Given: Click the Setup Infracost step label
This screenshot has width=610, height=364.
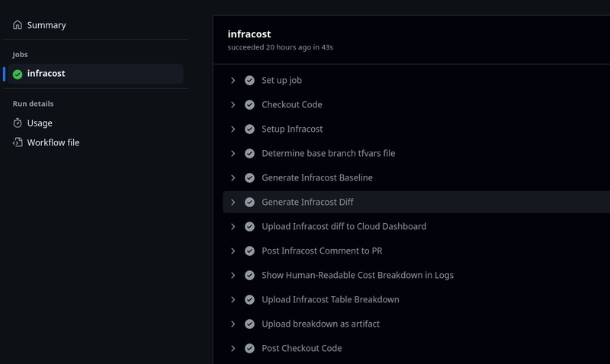Looking at the screenshot, I should [292, 129].
